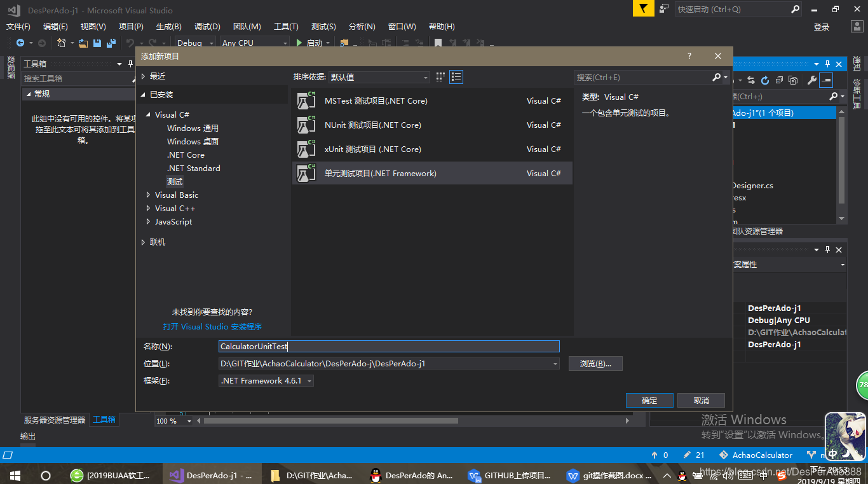The image size is (868, 484).
Task: Select the xUnit 测试项目 (.NET Core) template
Action: [x=432, y=149]
